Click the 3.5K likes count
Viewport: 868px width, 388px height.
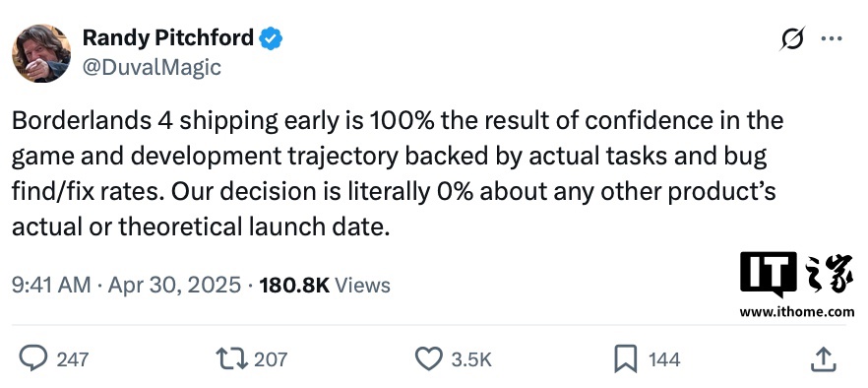471,359
